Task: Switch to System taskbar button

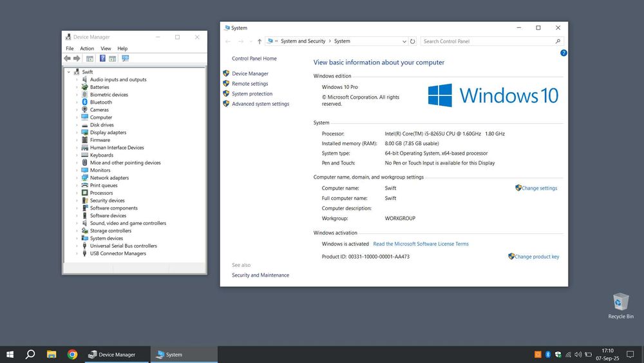Action: (184, 355)
